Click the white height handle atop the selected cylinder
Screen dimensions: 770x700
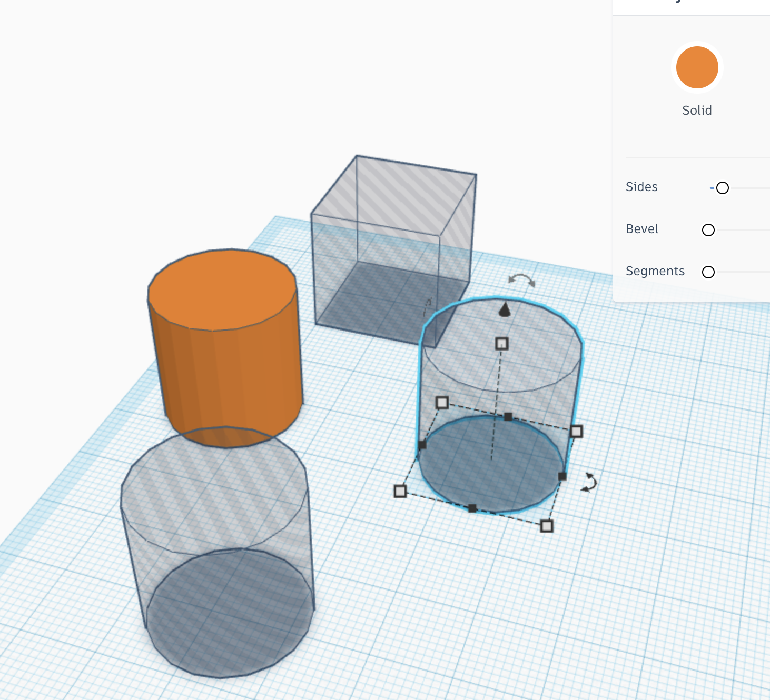coord(502,344)
